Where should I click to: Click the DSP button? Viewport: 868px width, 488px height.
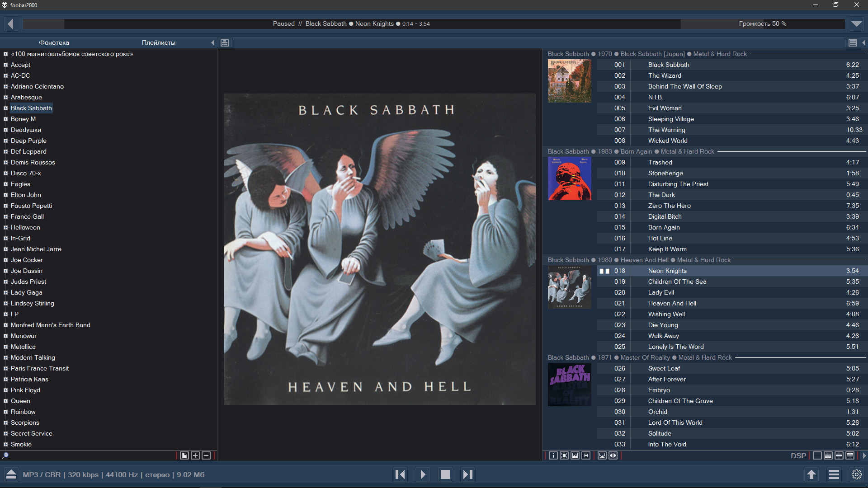[x=798, y=455]
